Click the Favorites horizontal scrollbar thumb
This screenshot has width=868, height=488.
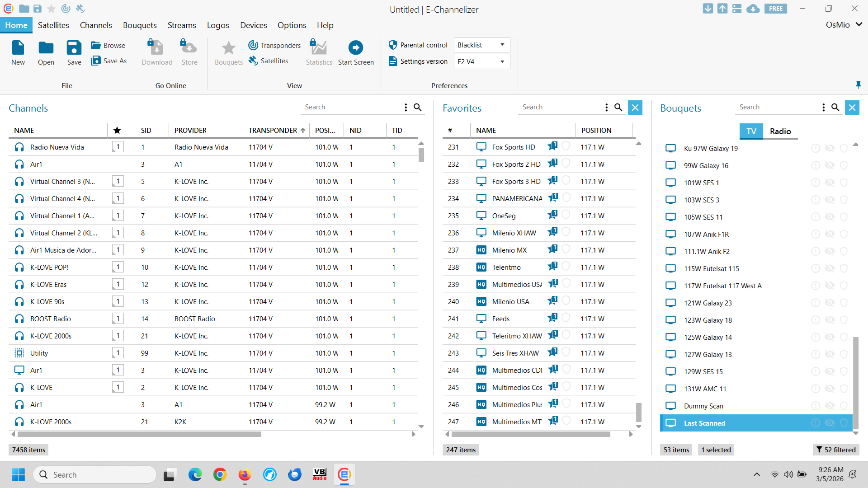(x=531, y=434)
